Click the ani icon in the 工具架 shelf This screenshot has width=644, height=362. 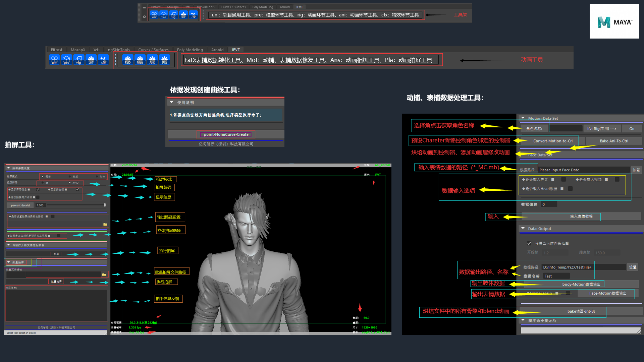pyautogui.click(x=183, y=15)
